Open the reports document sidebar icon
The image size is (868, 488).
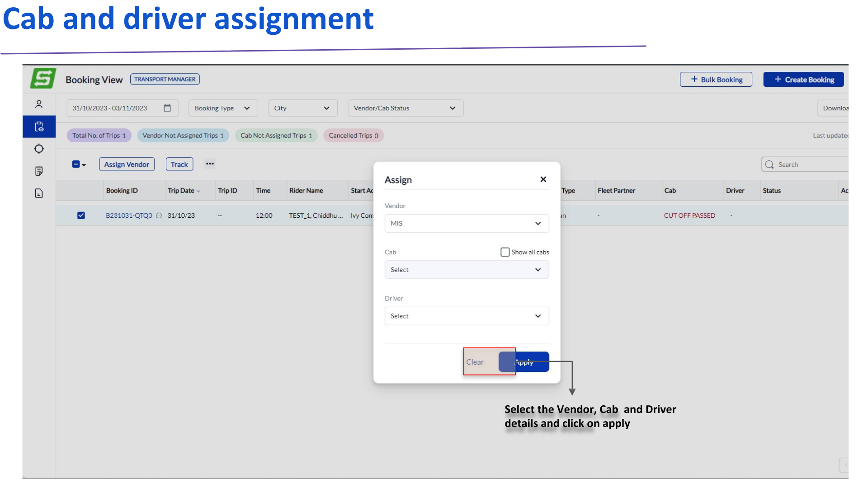pos(39,193)
